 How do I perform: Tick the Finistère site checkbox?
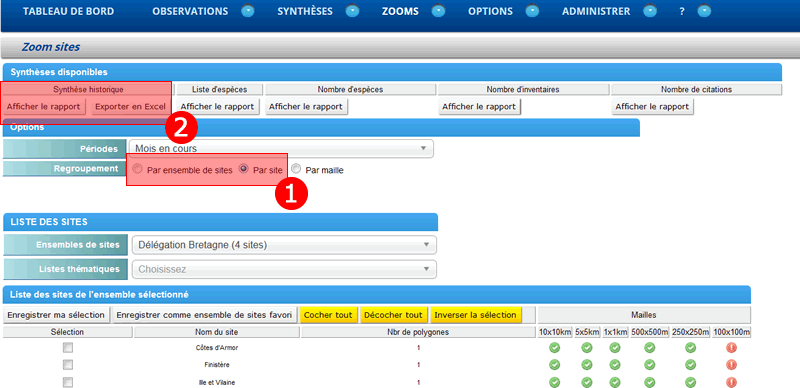pyautogui.click(x=68, y=365)
